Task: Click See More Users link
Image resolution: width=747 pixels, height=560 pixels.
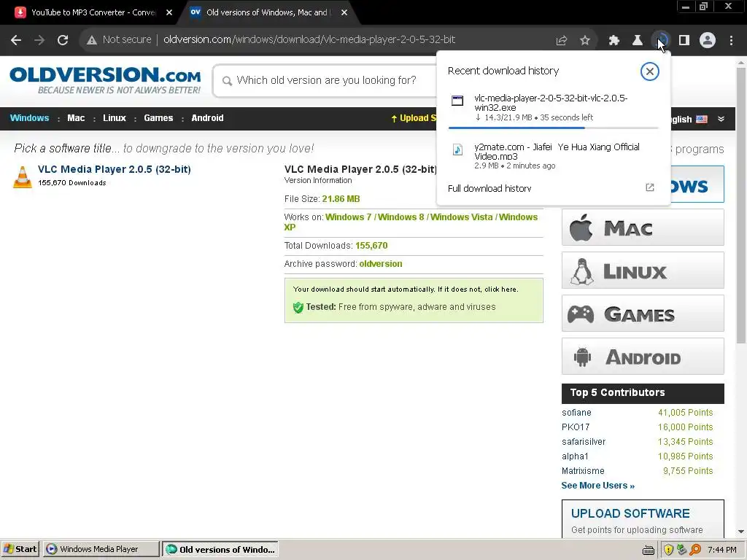Action: (x=598, y=485)
